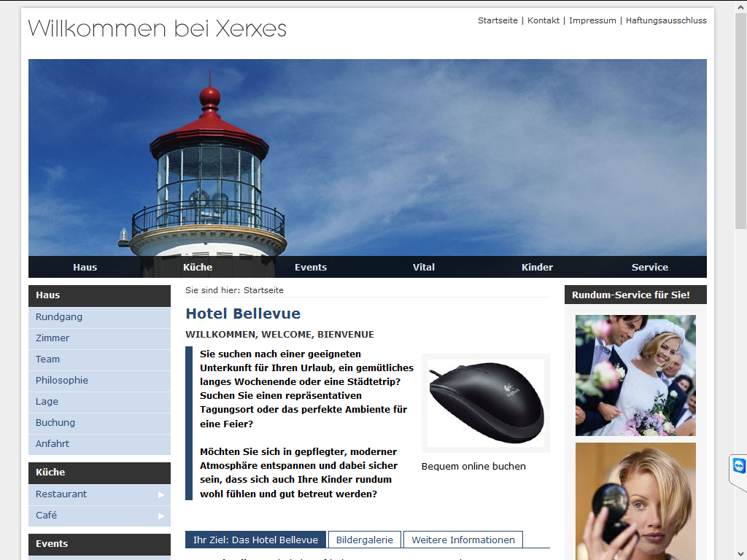
Task: Click the Haus sidebar section header
Action: point(99,296)
